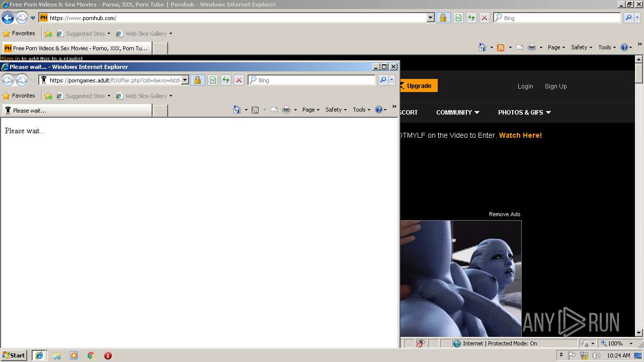Open new tab button in main window
The image size is (644, 362).
pos(160,48)
